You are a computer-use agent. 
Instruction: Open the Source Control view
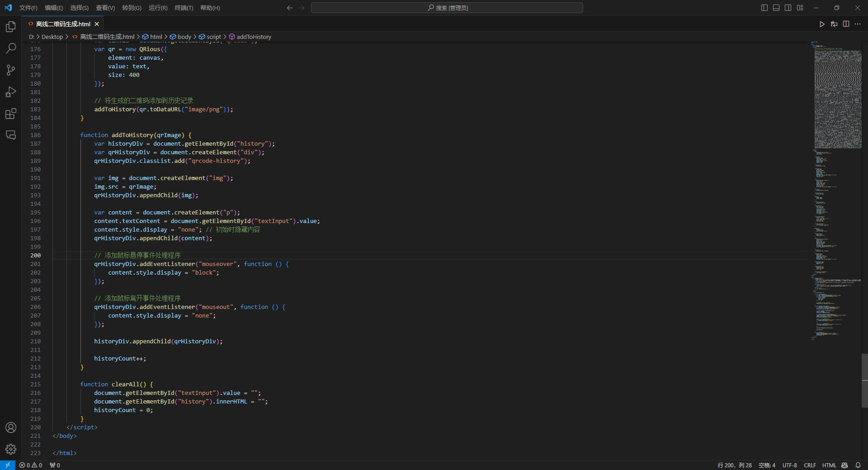tap(11, 70)
